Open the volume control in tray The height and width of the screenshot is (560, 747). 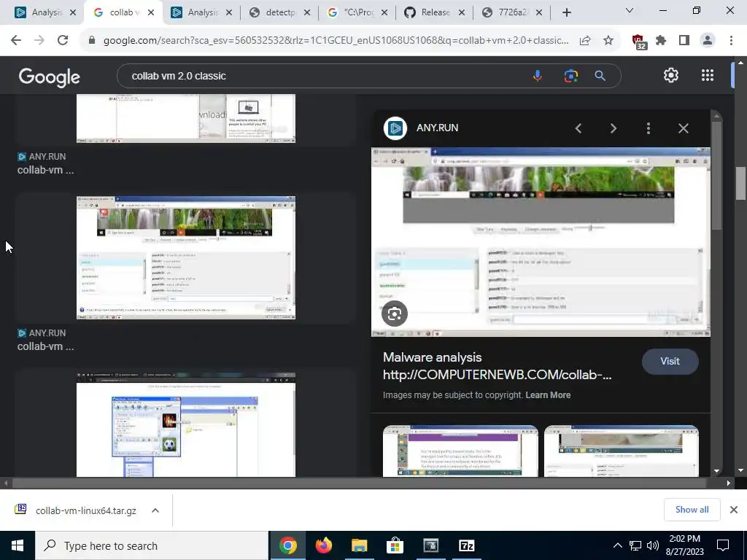(653, 545)
